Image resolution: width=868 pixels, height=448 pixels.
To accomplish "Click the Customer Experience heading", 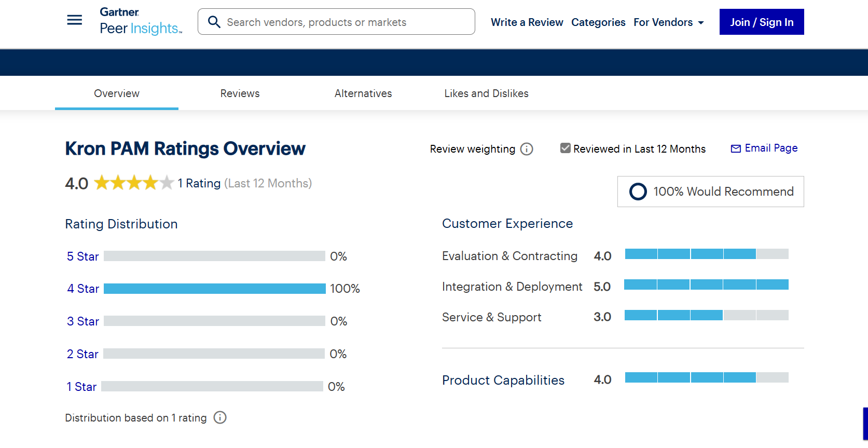I will pyautogui.click(x=507, y=224).
